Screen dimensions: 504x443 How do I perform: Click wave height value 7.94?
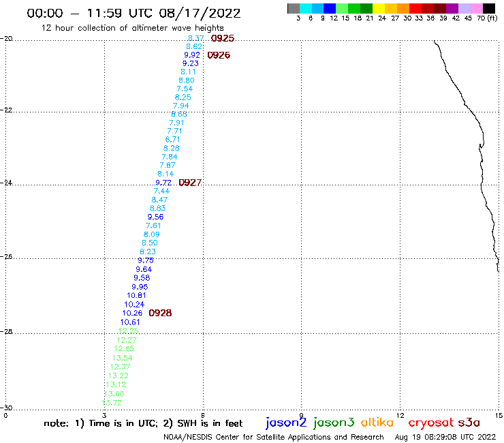(x=180, y=106)
